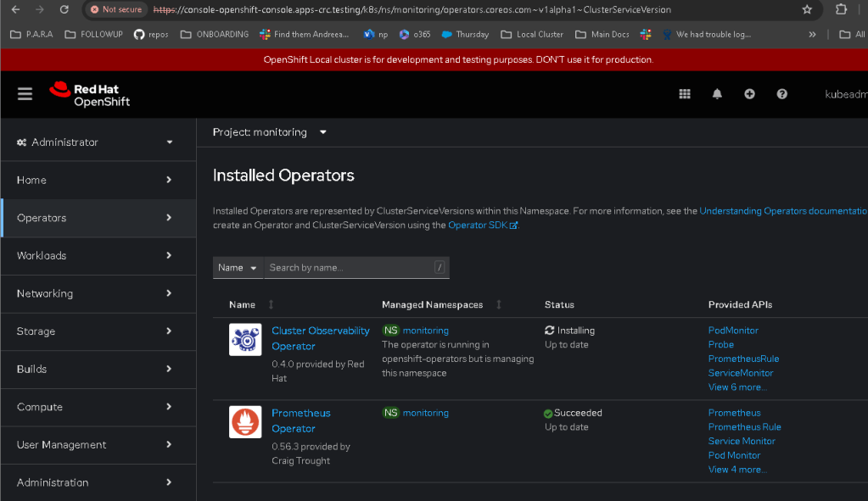
Task: Open the Name filter type dropdown
Action: pos(238,268)
